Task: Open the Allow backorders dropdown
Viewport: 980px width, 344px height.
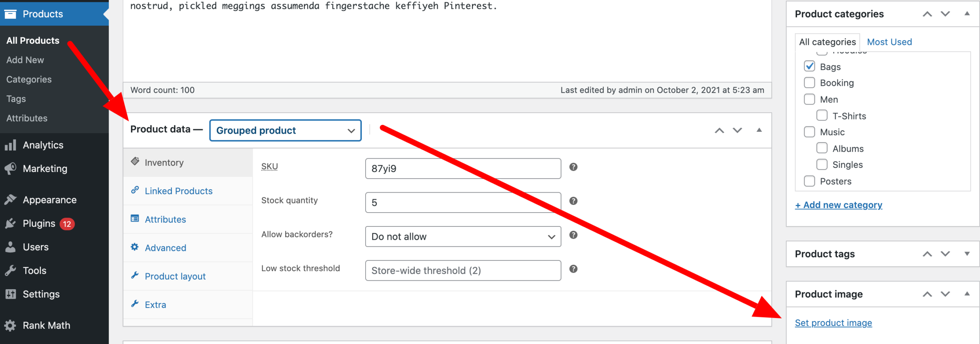Action: tap(463, 237)
